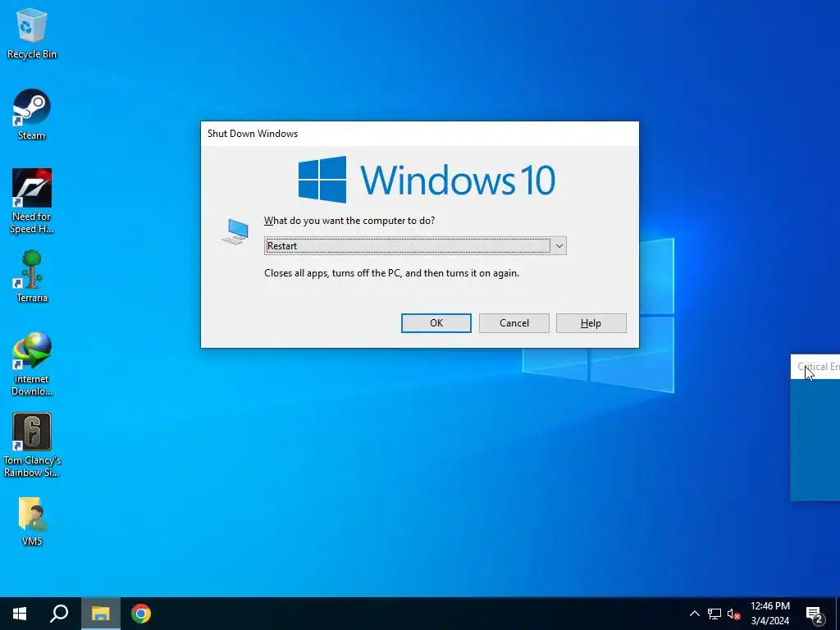The image size is (840, 630).
Task: Click the Critical Error notification popup
Action: tap(815, 427)
